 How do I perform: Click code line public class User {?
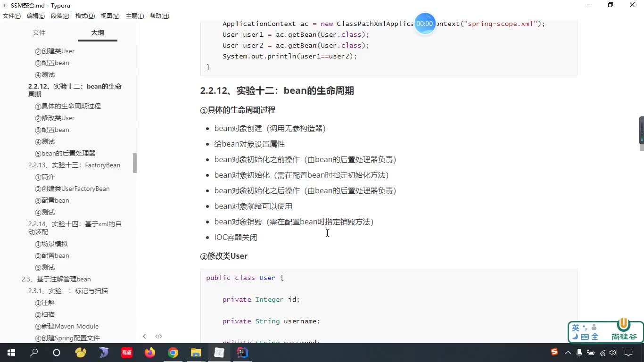point(245,278)
